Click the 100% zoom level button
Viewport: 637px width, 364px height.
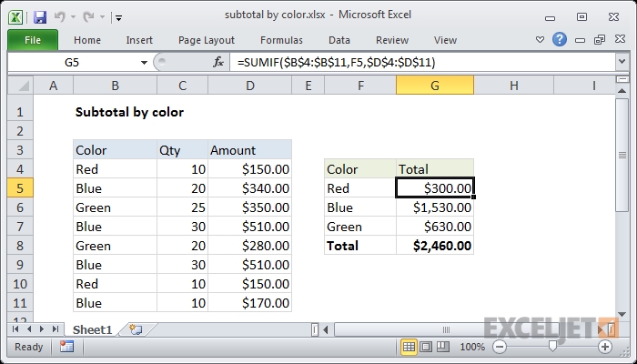pos(472,347)
